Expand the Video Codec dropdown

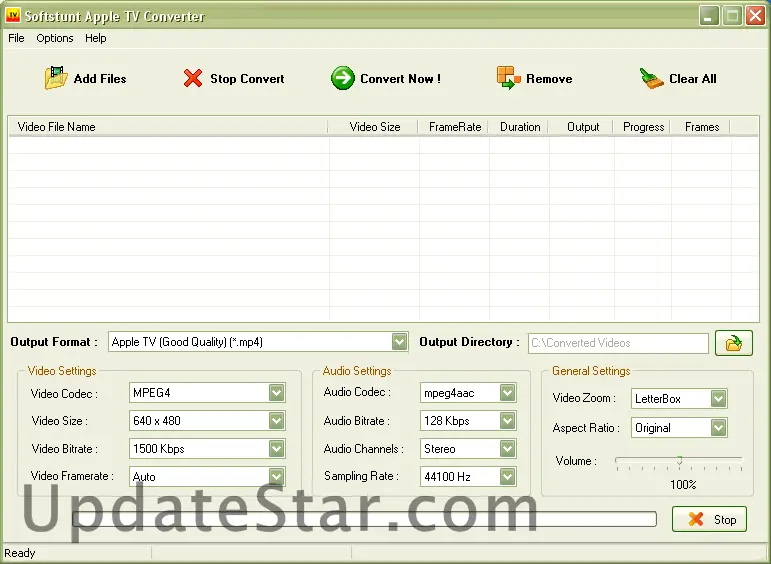click(x=276, y=393)
